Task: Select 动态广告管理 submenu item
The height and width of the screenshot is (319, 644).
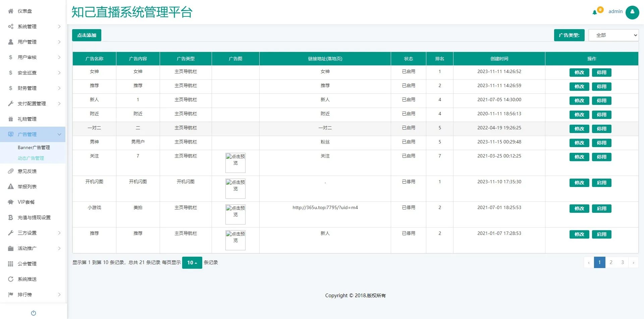Action: (x=31, y=158)
